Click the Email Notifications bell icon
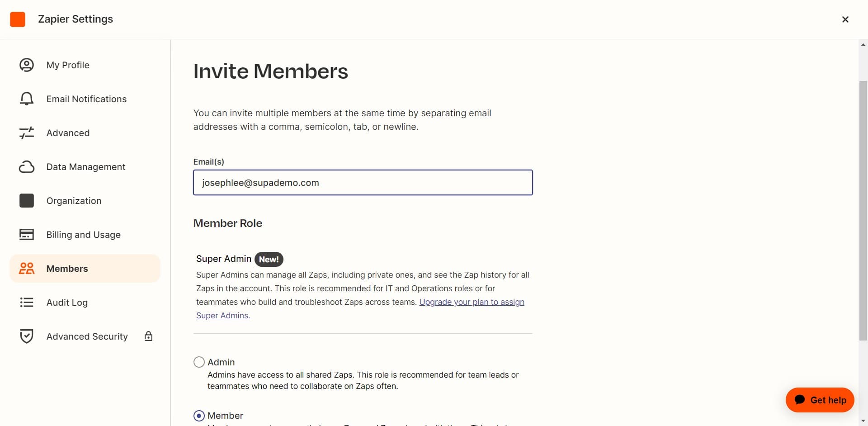 [x=27, y=99]
